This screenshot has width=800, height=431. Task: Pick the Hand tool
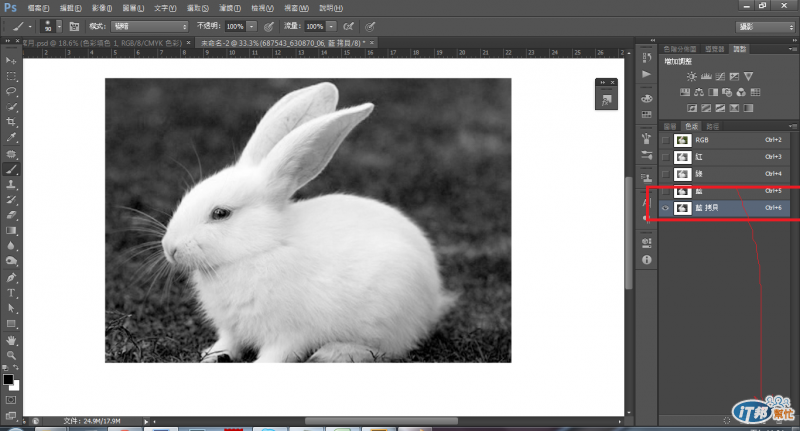pyautogui.click(x=11, y=340)
